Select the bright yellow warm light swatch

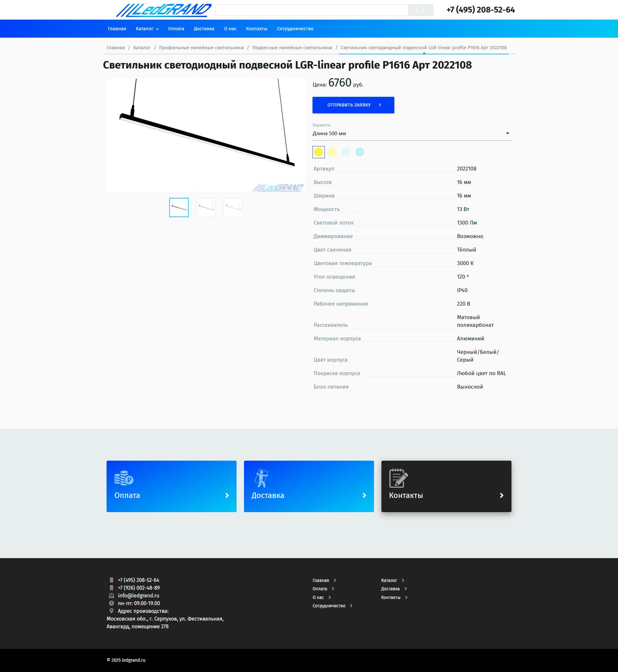[x=318, y=152]
